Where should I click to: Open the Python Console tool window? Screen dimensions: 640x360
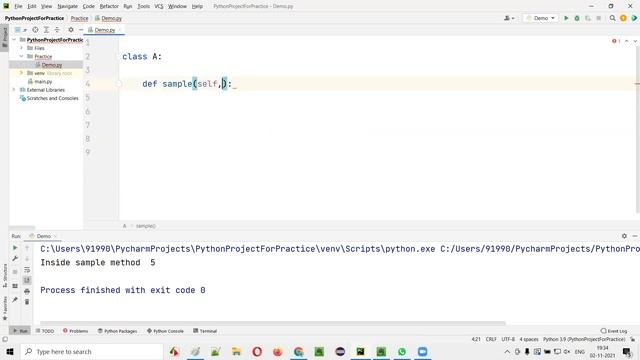click(x=165, y=331)
